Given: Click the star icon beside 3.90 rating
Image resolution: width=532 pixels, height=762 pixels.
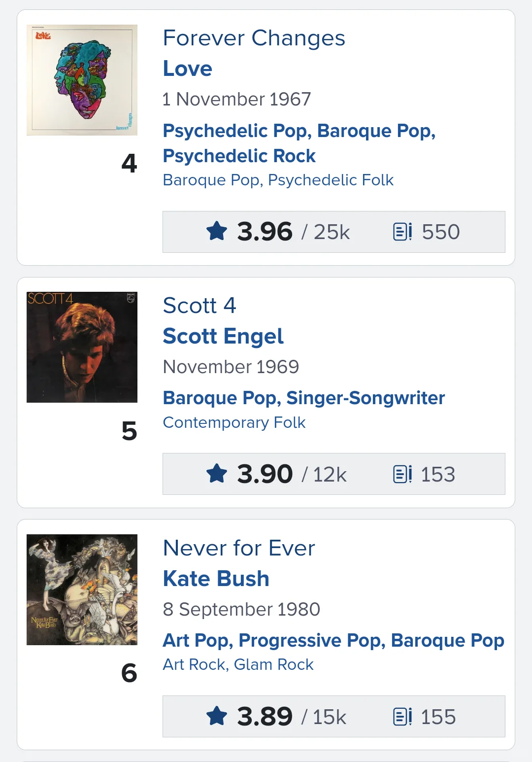Looking at the screenshot, I should pos(217,474).
